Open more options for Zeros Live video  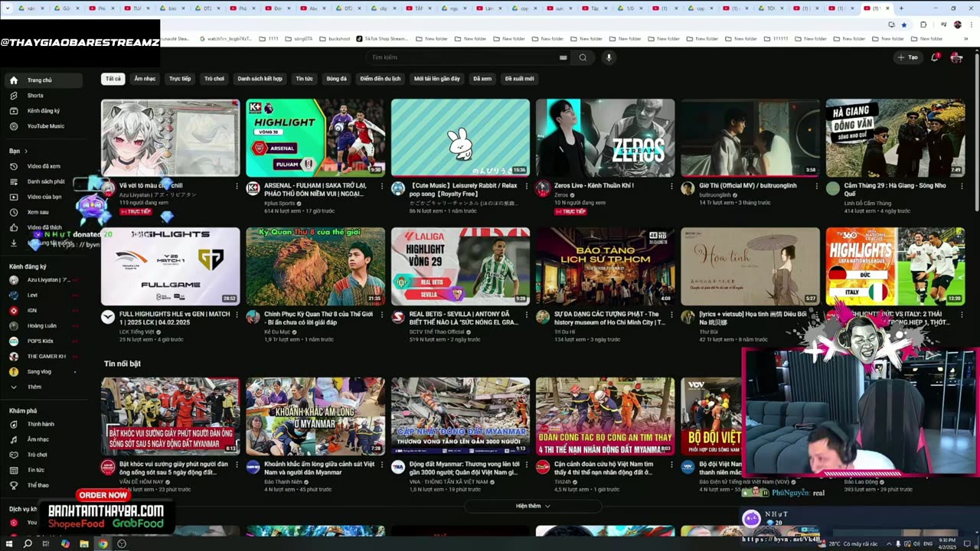pos(671,186)
